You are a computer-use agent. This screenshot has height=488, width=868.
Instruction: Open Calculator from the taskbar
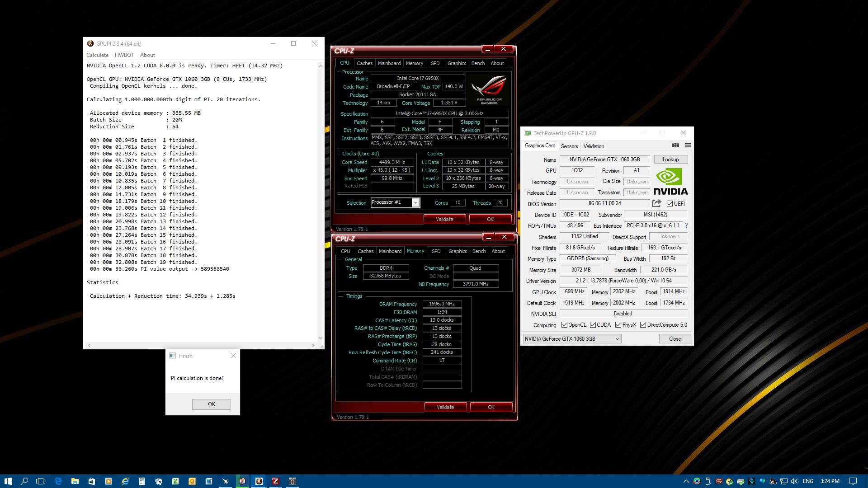(142, 481)
